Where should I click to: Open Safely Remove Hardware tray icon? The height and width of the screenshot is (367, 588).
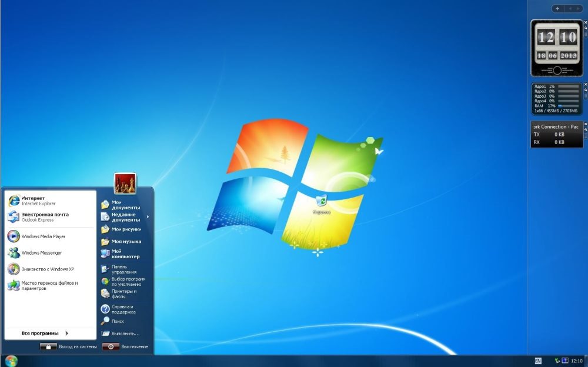click(x=557, y=361)
